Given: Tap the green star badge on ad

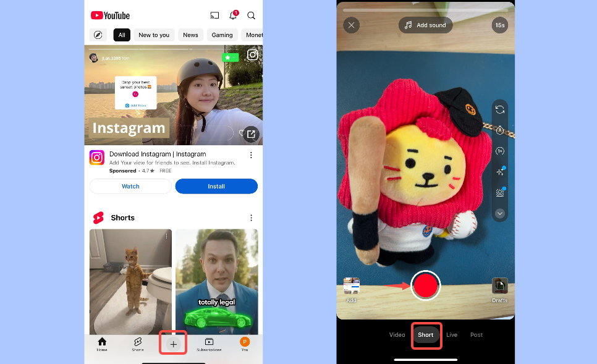Looking at the screenshot, I should pyautogui.click(x=230, y=57).
